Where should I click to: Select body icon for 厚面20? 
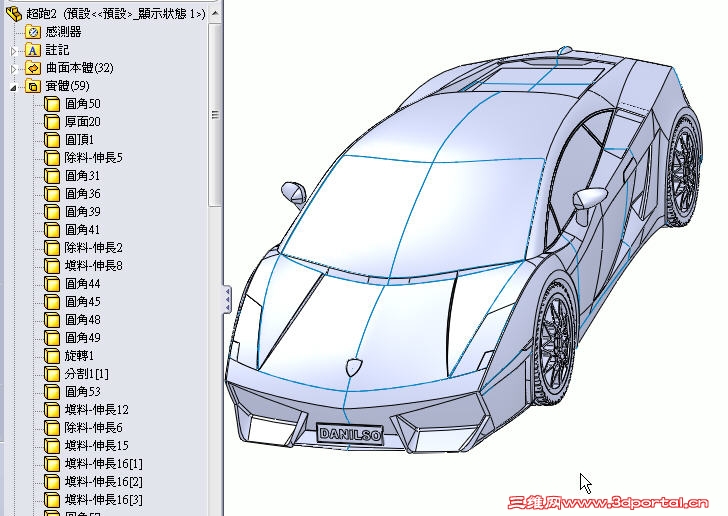pyautogui.click(x=52, y=122)
